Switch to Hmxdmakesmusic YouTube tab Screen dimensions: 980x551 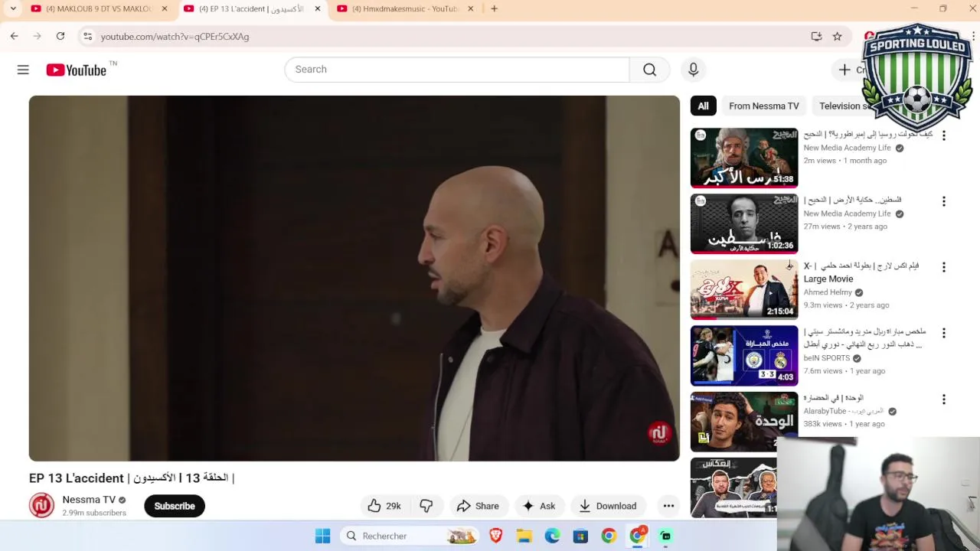[x=406, y=8]
